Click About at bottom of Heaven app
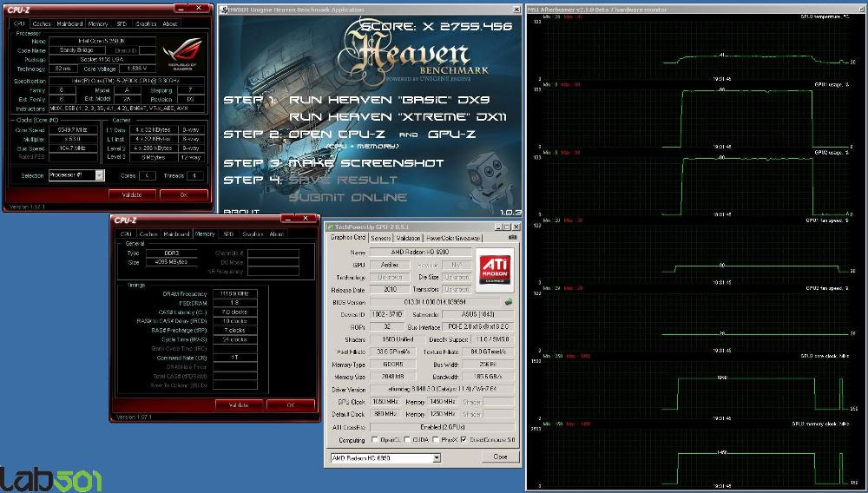Image resolution: width=868 pixels, height=493 pixels. click(x=240, y=212)
